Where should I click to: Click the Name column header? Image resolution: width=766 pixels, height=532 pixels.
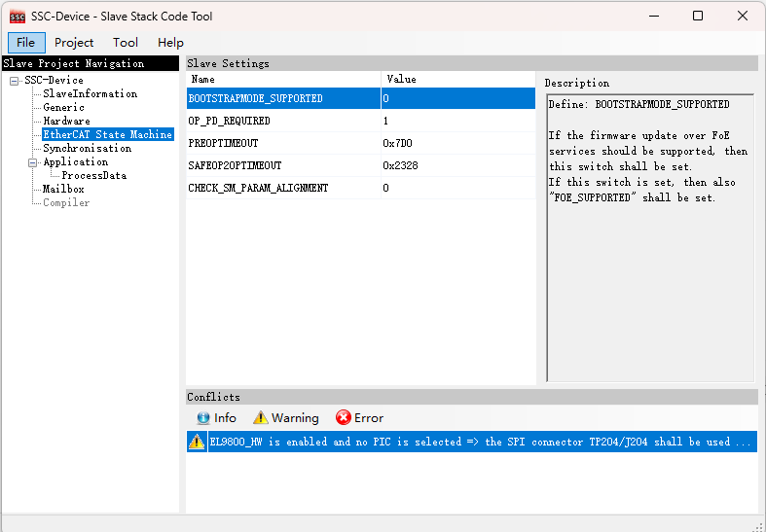(x=283, y=79)
